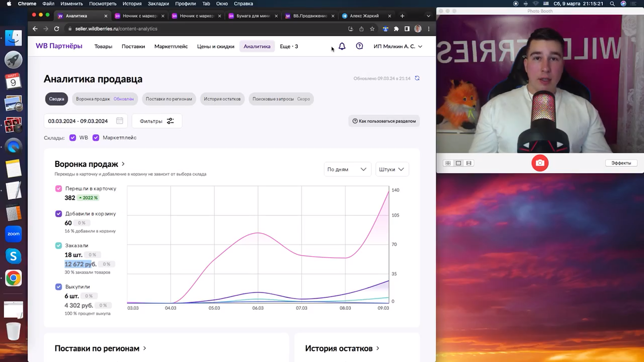This screenshot has width=644, height=362.
Task: Open the Chrome profile avatar
Action: 418,29
